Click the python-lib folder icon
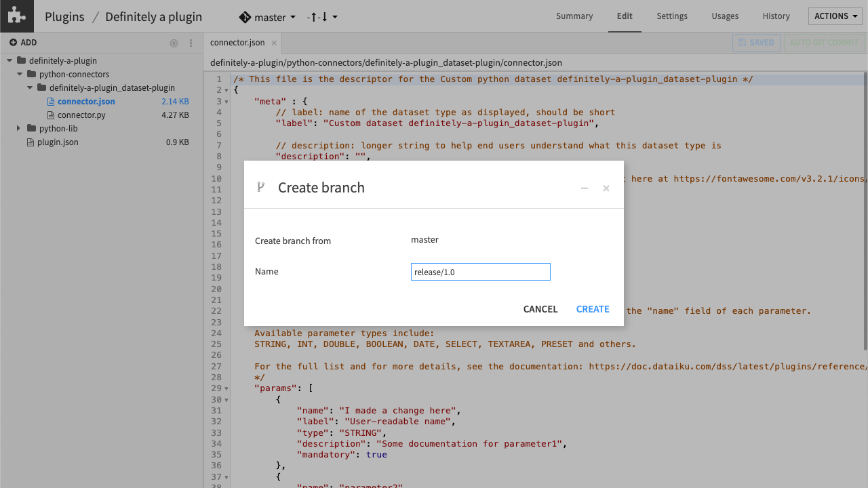The height and width of the screenshot is (488, 868). point(32,129)
